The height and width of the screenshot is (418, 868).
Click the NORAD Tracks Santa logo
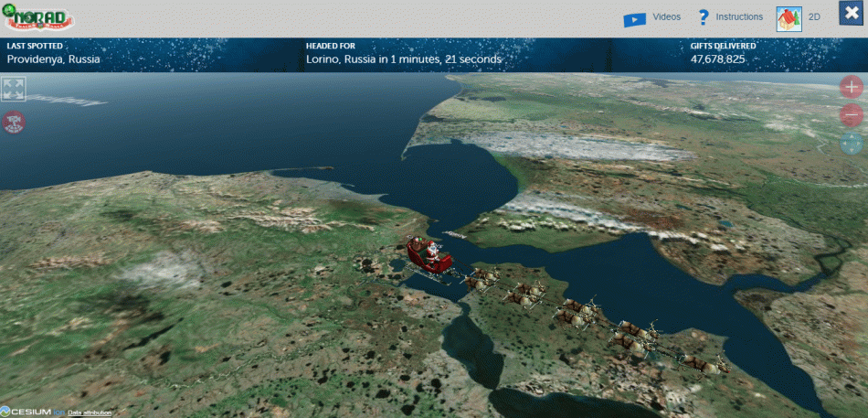coord(38,18)
